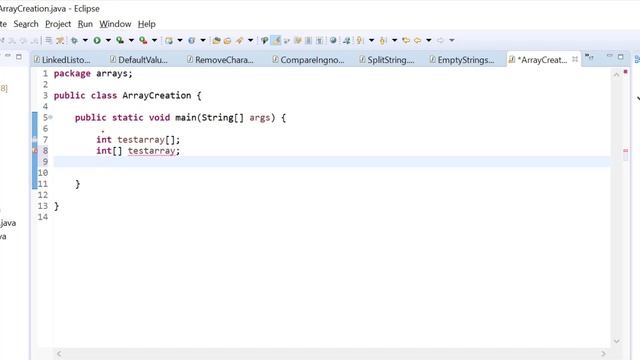Click the Next Annotation icon

pyautogui.click(x=360, y=40)
